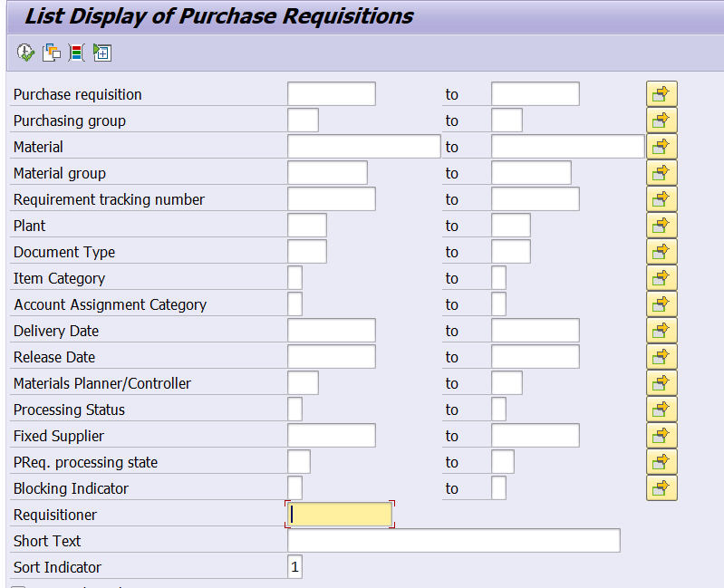The height and width of the screenshot is (588, 724).
Task: Open multiple selection for Delivery Date
Action: pyautogui.click(x=661, y=331)
